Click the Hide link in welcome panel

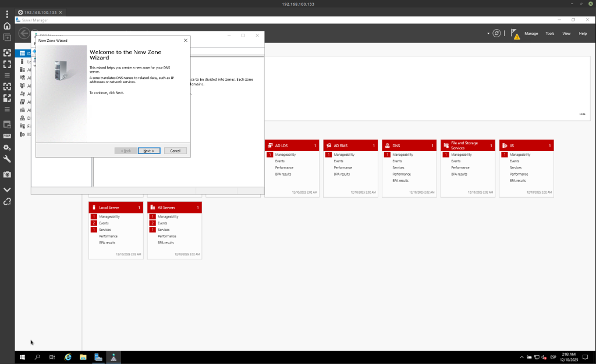(x=582, y=114)
